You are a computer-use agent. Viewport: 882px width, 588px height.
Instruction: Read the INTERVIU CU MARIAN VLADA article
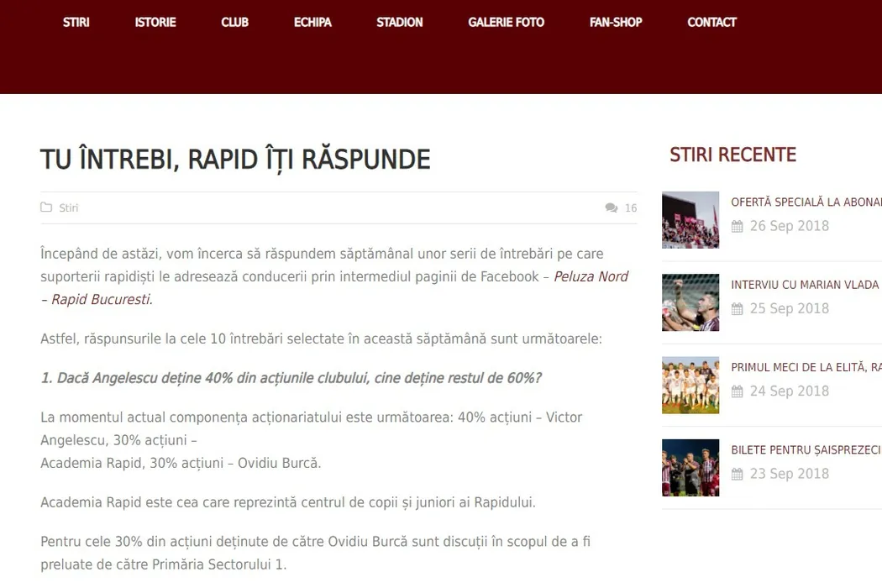[804, 285]
